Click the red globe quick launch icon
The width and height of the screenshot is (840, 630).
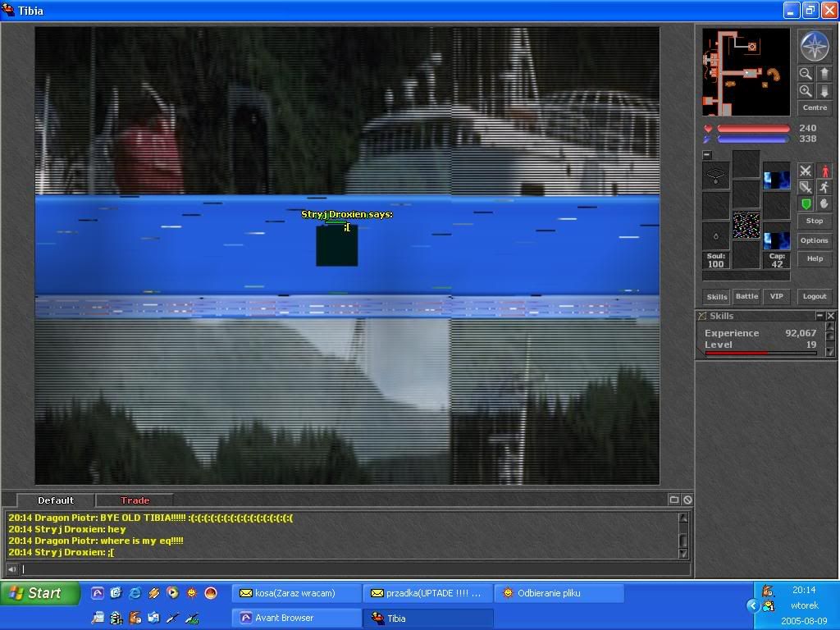(x=211, y=593)
